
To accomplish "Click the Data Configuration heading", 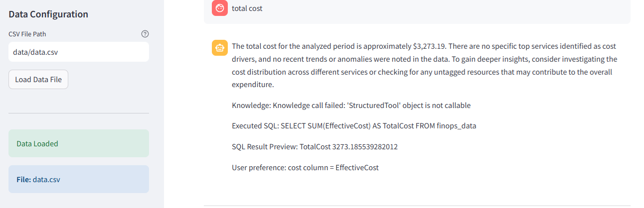I will coord(48,14).
